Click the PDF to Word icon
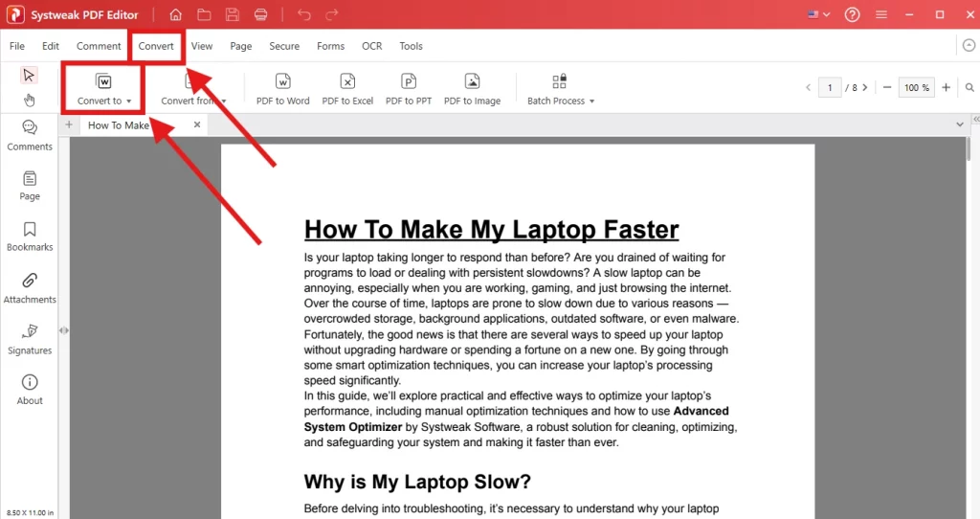The height and width of the screenshot is (519, 980). pyautogui.click(x=282, y=82)
